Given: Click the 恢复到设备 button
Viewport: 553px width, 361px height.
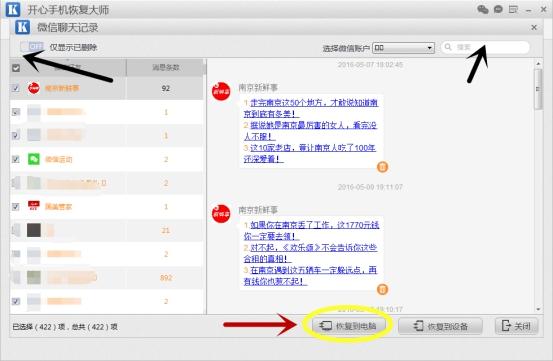Looking at the screenshot, I should (440, 326).
